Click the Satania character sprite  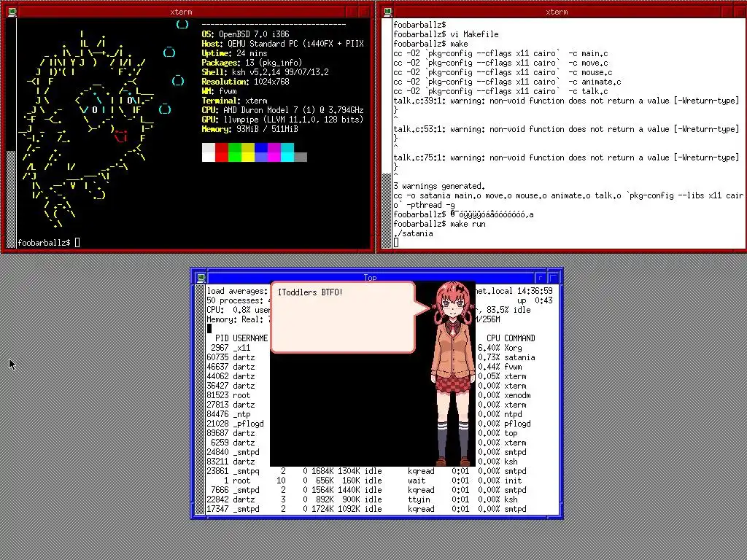pos(453,374)
